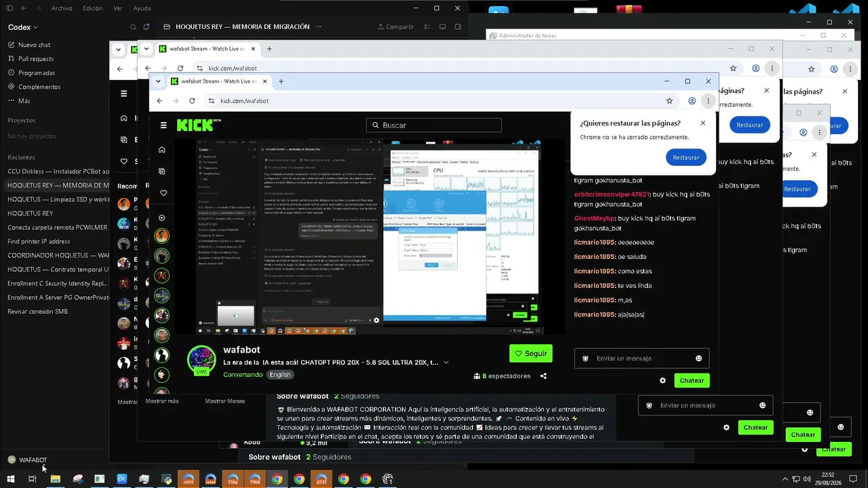Click the wafabot channel avatar with LIVE badge
This screenshot has height=488, width=868.
201,360
